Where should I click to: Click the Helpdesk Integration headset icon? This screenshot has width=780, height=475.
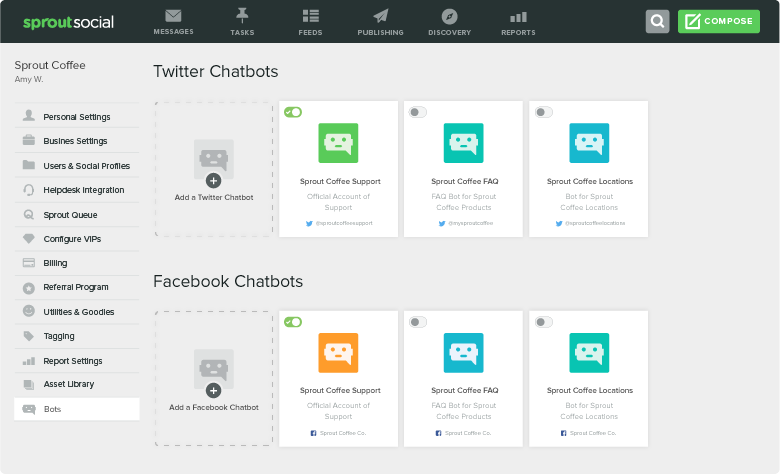(29, 190)
